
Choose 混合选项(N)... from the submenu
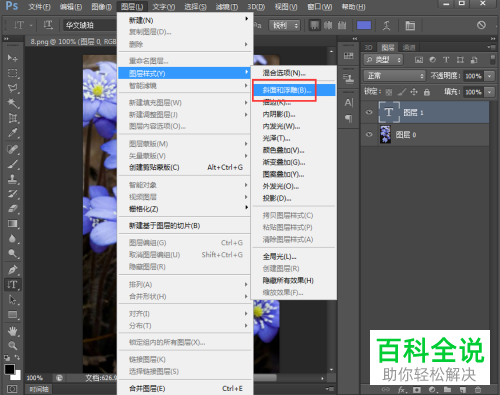pyautogui.click(x=294, y=73)
